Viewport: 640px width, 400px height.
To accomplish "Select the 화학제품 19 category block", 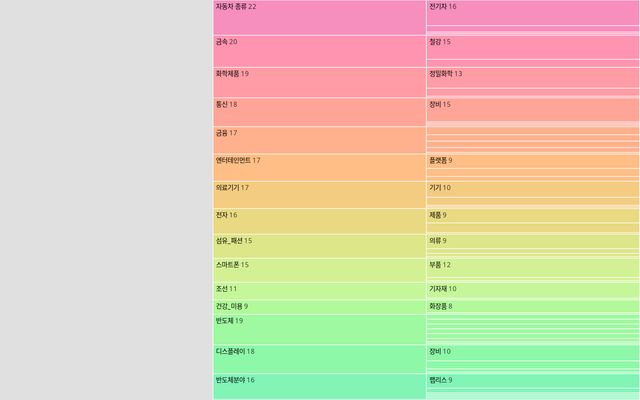I will pyautogui.click(x=320, y=82).
